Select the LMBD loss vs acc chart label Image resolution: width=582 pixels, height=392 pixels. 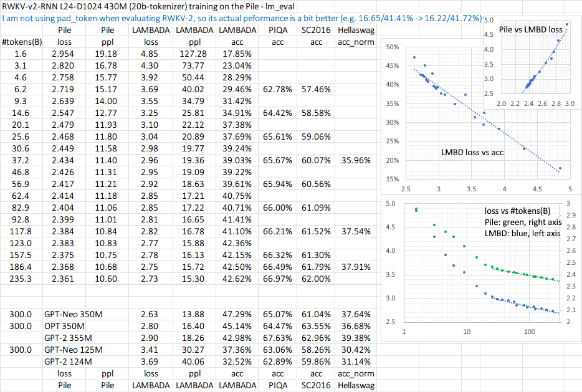coord(473,152)
